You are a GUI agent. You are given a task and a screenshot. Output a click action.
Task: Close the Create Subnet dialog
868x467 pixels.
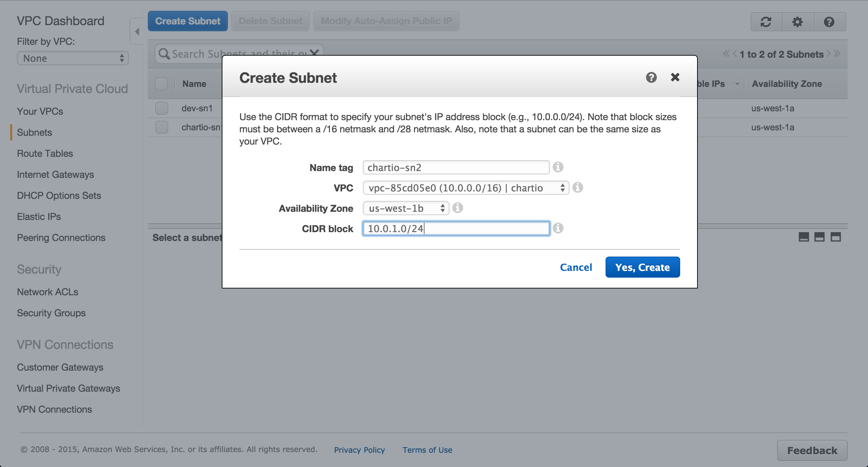tap(675, 77)
